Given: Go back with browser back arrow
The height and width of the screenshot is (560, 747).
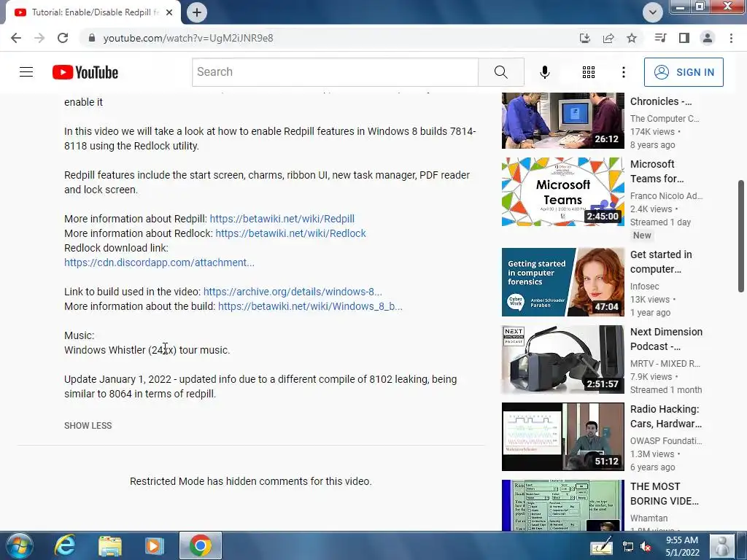Looking at the screenshot, I should click(16, 38).
